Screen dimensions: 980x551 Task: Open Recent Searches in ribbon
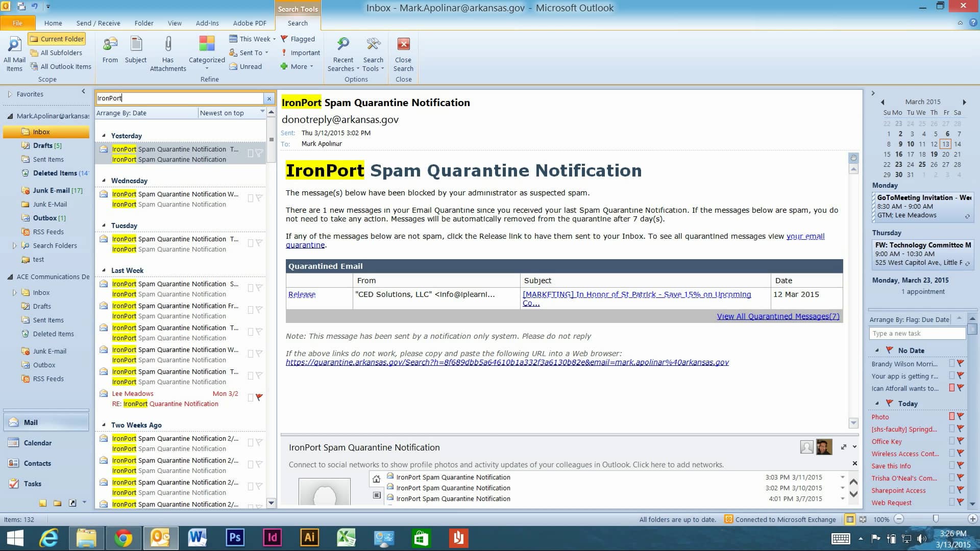click(x=343, y=44)
